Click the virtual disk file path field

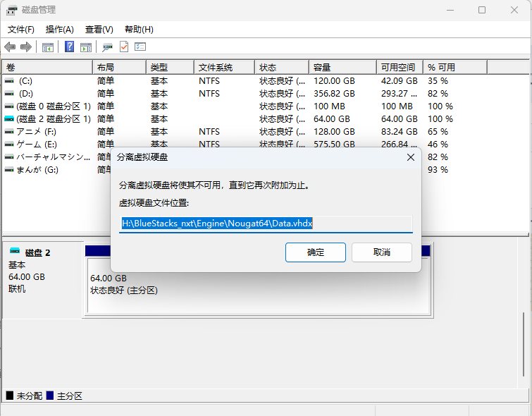tap(266, 224)
